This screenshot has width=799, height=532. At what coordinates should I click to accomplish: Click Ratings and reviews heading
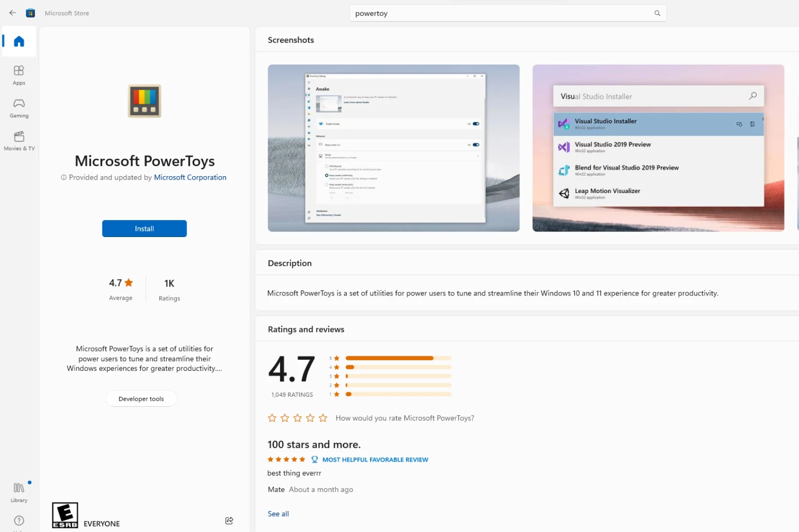point(306,329)
